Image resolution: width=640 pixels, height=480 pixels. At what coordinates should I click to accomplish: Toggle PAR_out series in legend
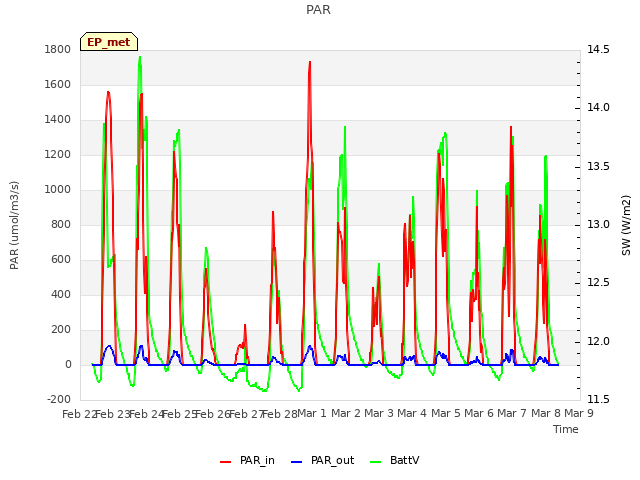(x=322, y=460)
